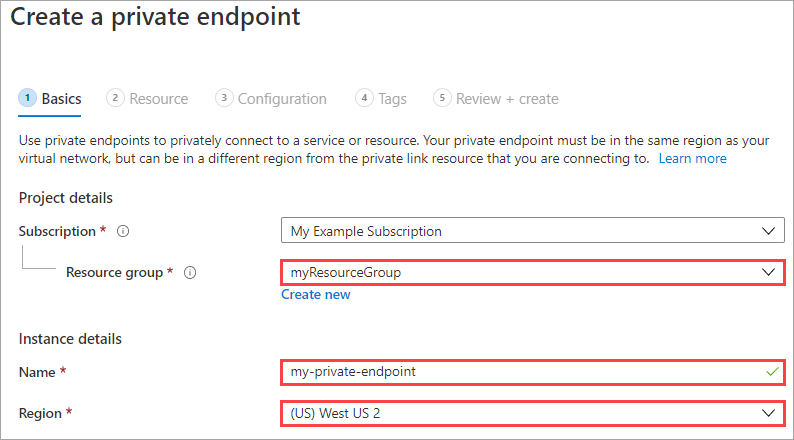
Task: Click the Learn more link
Action: [x=692, y=158]
